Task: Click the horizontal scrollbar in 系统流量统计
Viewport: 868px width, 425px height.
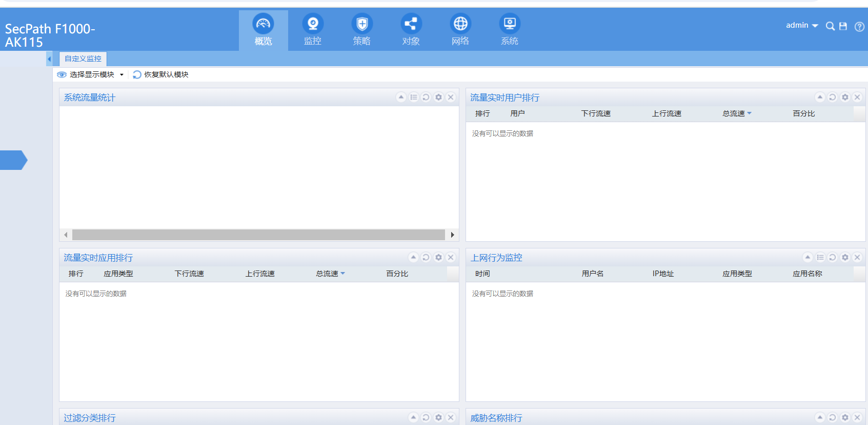Action: (258, 235)
